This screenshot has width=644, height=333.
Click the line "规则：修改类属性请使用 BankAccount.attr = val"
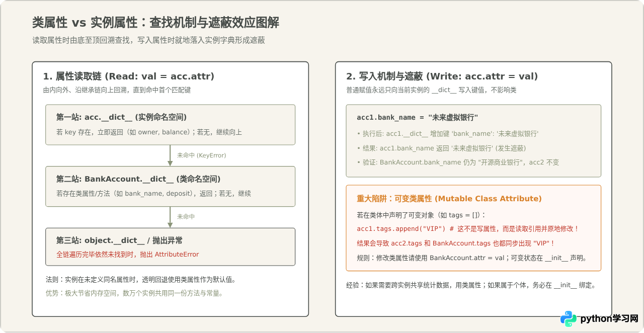[x=472, y=258]
